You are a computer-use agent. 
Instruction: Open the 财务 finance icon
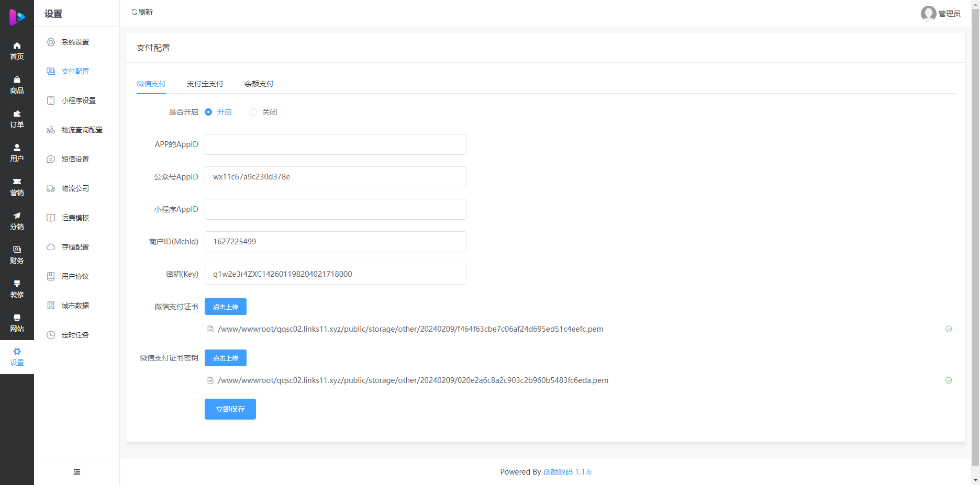click(17, 250)
